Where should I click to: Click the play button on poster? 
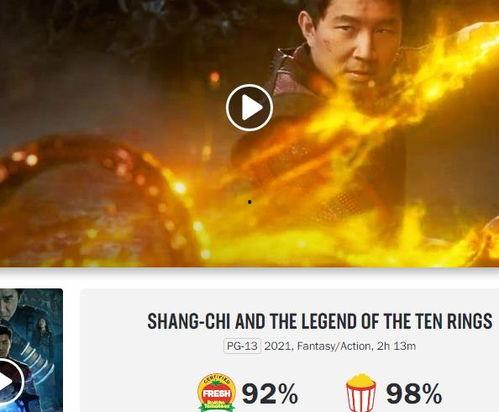8,381
